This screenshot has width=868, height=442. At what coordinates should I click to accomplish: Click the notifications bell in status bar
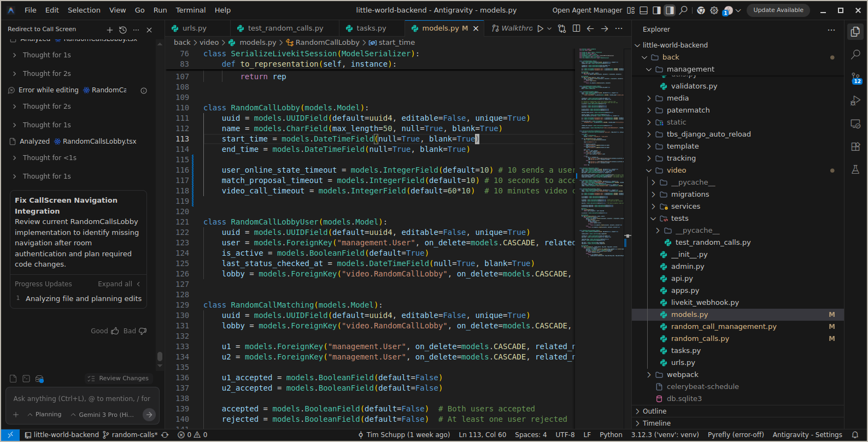pos(855,435)
